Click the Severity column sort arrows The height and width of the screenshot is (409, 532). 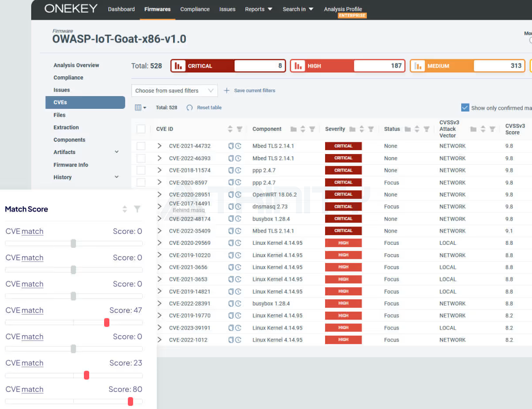362,129
